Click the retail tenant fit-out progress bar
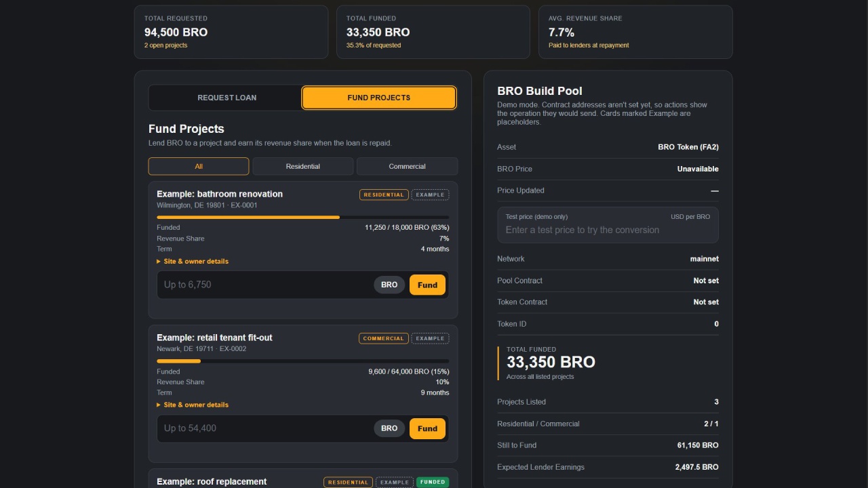 point(302,361)
